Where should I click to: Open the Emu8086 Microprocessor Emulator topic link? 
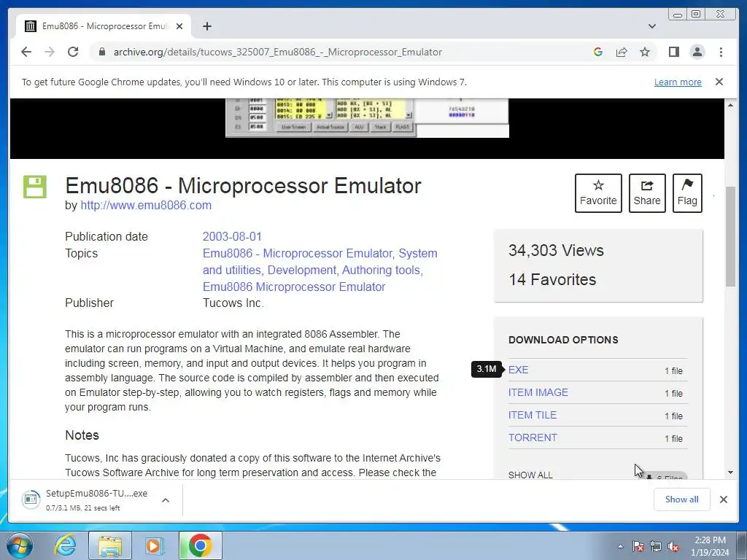pos(294,287)
